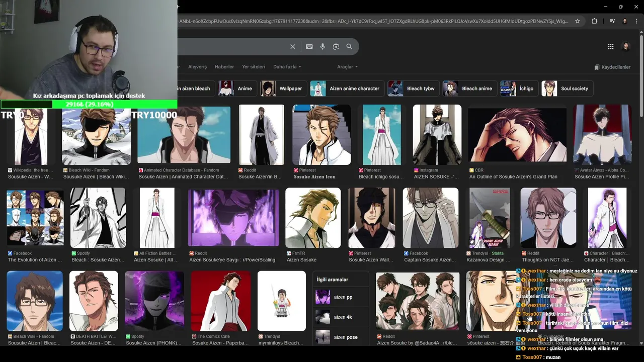Select the İchigo filter chip
Viewport: 644px width, 362px height.
[x=519, y=88]
